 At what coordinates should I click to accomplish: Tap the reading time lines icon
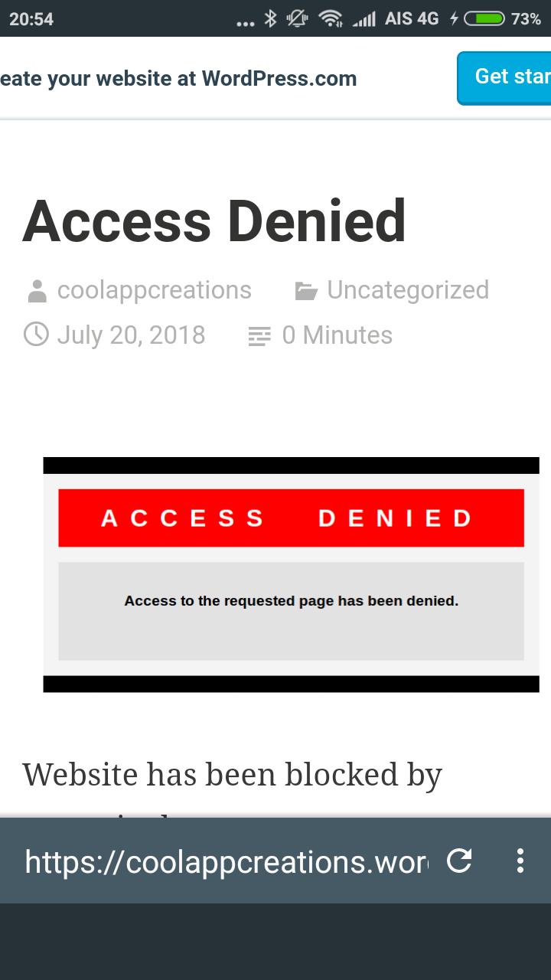260,336
